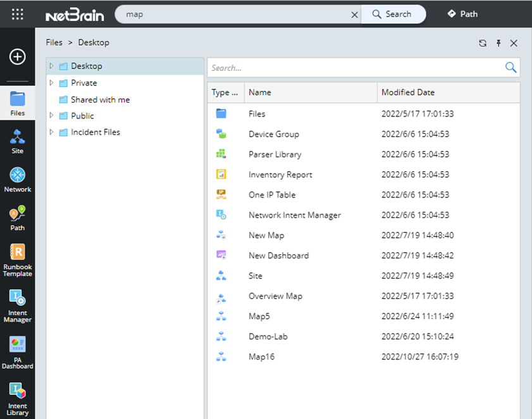Click the Demo-Lab row icon
This screenshot has width=532, height=419.
pyautogui.click(x=221, y=336)
